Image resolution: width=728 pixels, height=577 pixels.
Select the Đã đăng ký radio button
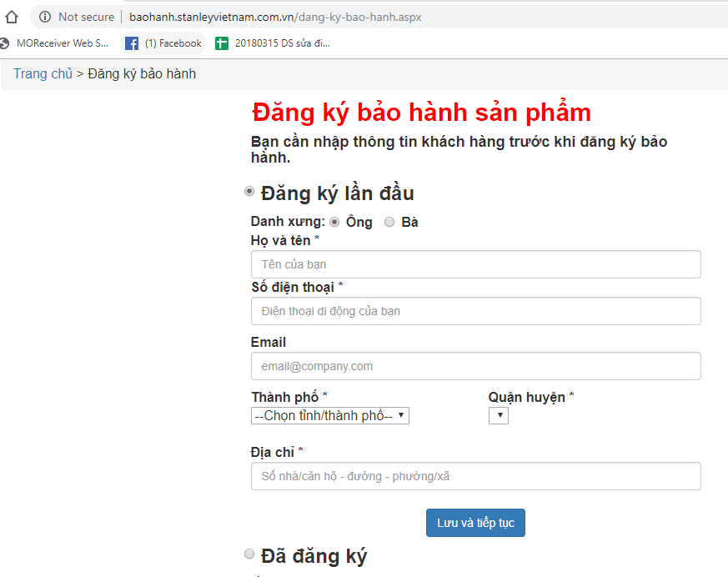coord(249,554)
